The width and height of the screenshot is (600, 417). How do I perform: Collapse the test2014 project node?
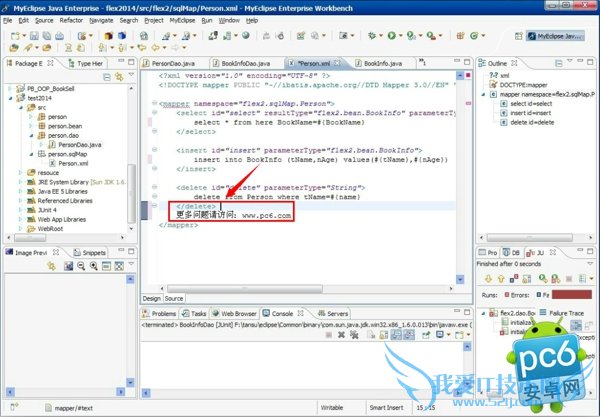click(x=11, y=97)
